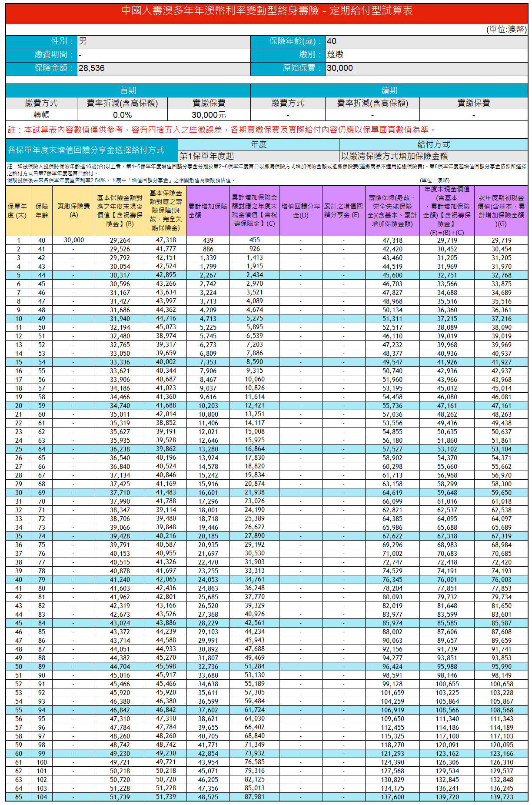Click the '性別：' label cell
The height and width of the screenshot is (805, 532).
tap(42, 42)
